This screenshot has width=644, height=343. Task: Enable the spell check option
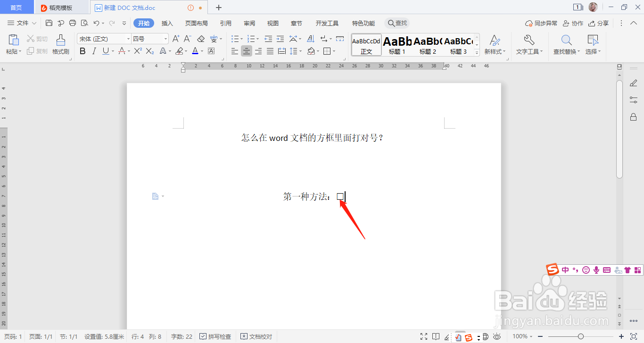coord(215,336)
